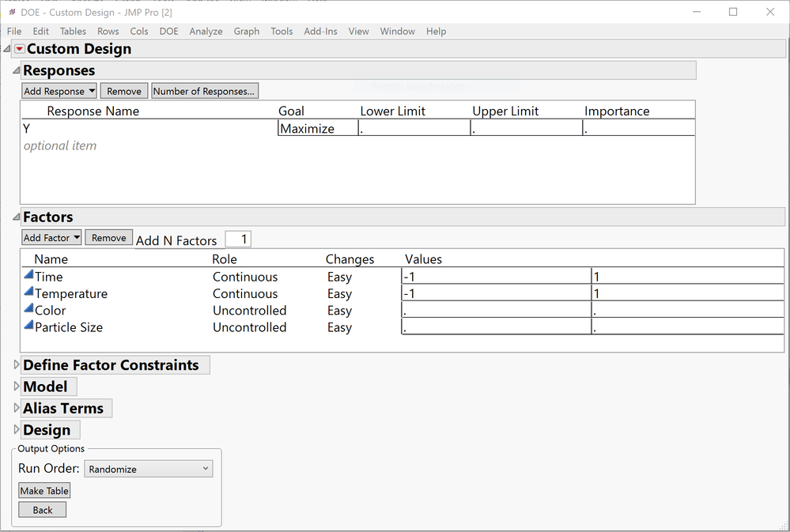Open the Maximize goal selector for Y
The image size is (790, 532).
318,129
